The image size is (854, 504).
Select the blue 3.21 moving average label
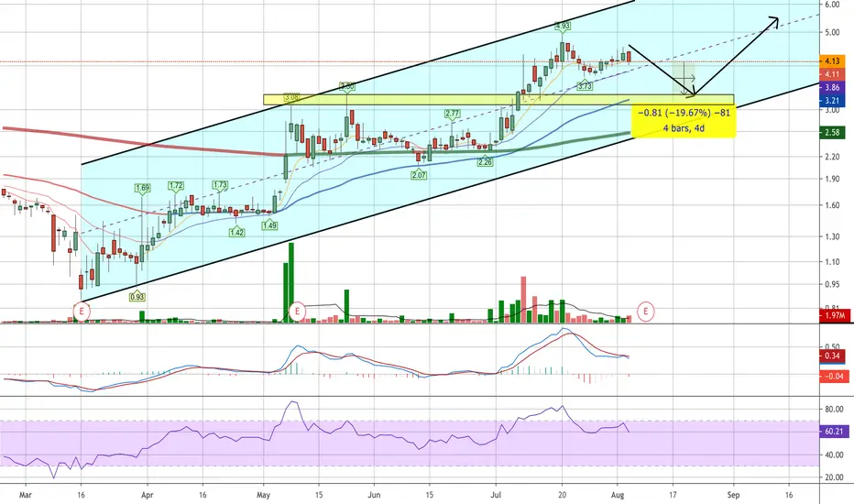(832, 101)
